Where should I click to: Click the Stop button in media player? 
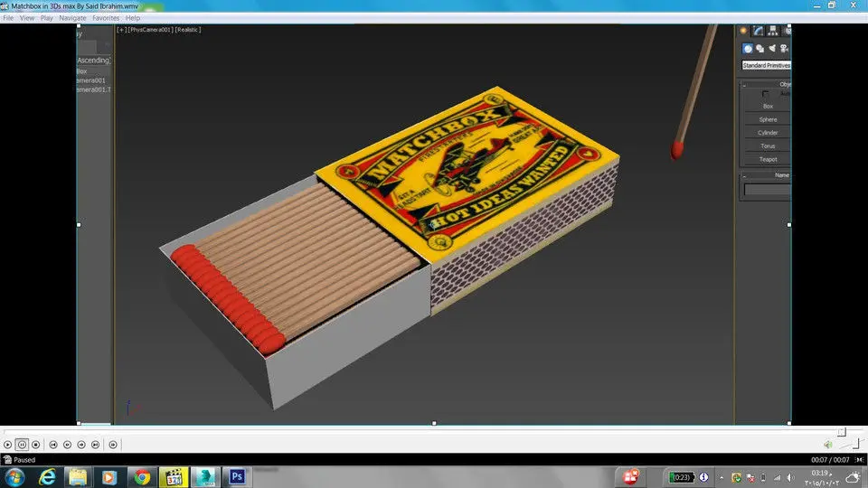point(36,445)
